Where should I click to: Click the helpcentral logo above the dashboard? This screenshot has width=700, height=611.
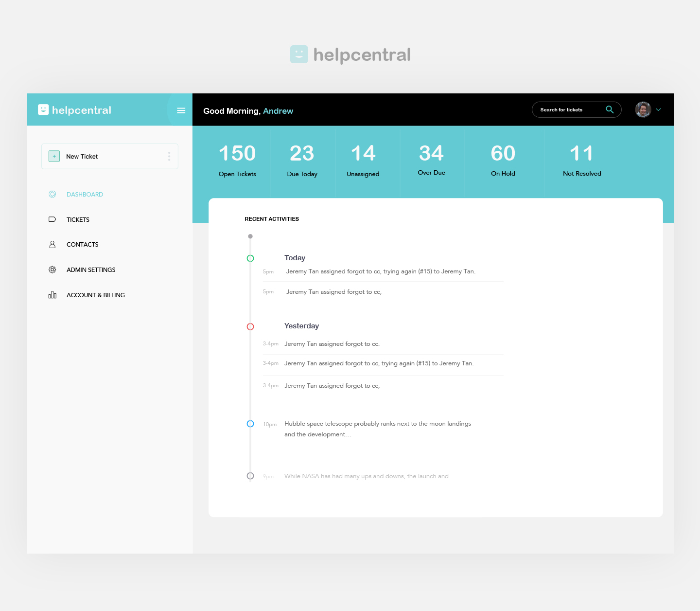point(350,54)
